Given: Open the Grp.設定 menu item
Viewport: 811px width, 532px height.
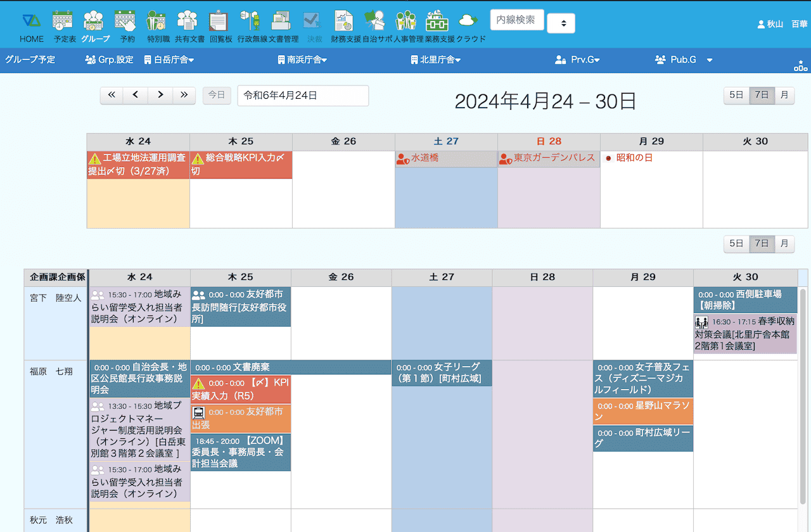Looking at the screenshot, I should tap(109, 60).
